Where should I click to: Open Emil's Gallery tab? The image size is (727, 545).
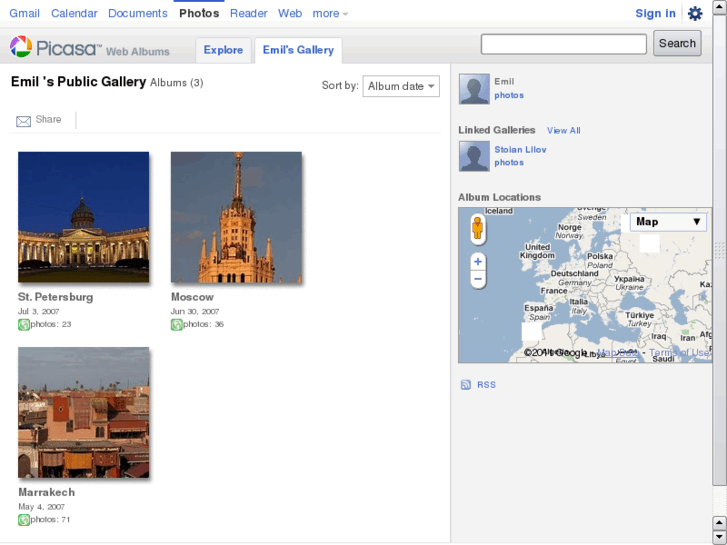(298, 50)
